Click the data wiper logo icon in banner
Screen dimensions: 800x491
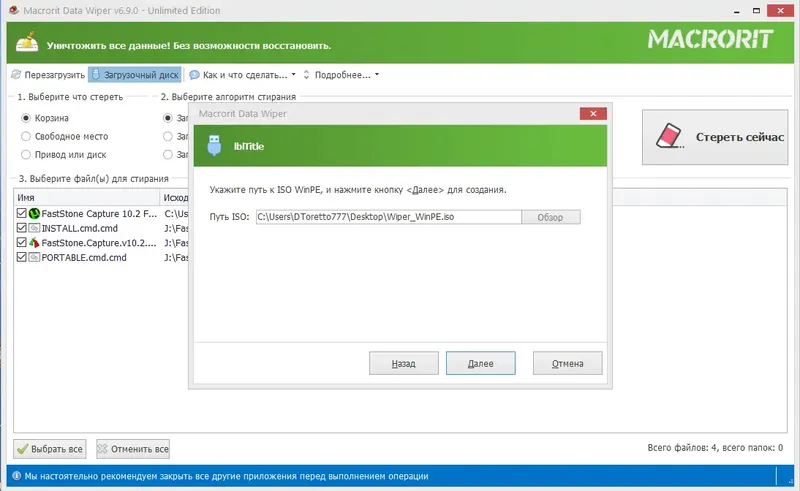tap(27, 43)
